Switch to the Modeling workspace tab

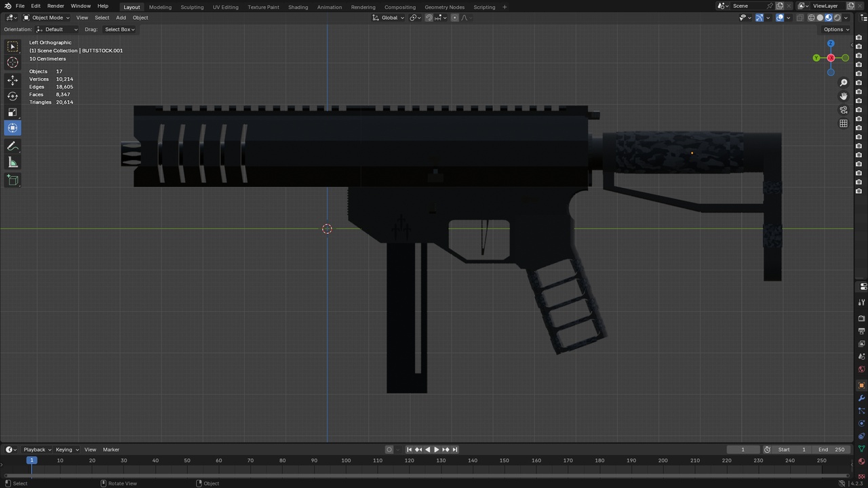[x=160, y=7]
